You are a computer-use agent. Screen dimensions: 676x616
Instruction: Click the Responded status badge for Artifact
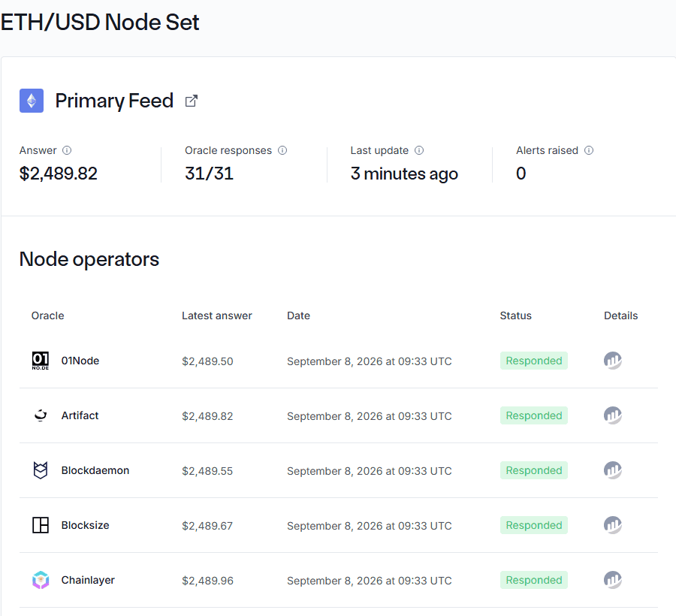point(534,415)
